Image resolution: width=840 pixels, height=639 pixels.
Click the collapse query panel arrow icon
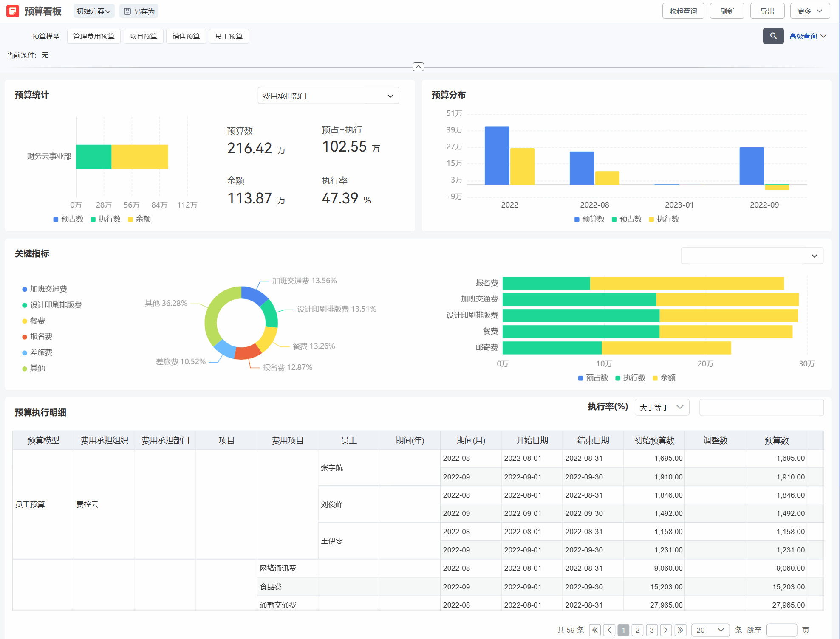coord(418,67)
